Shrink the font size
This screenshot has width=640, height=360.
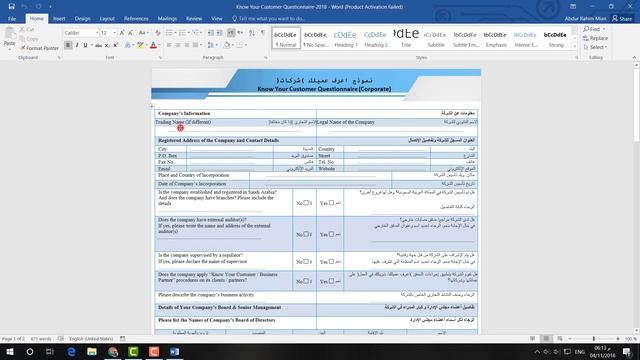130,33
